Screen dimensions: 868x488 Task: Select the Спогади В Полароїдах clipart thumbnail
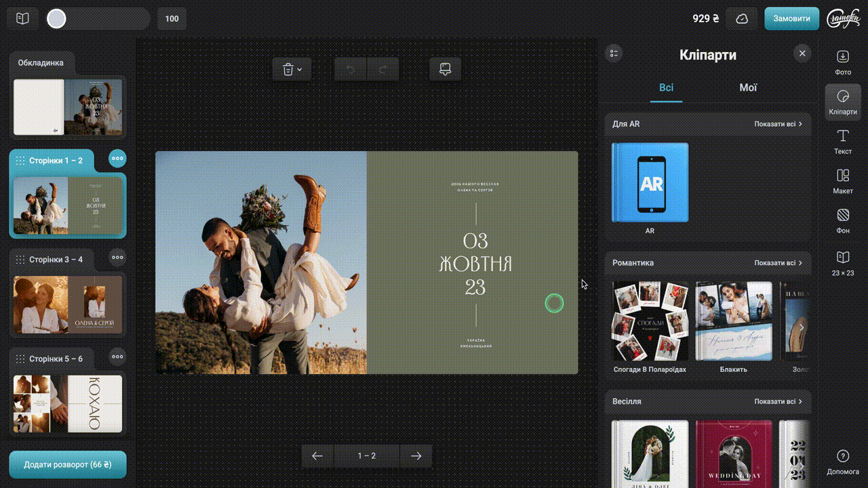click(650, 321)
